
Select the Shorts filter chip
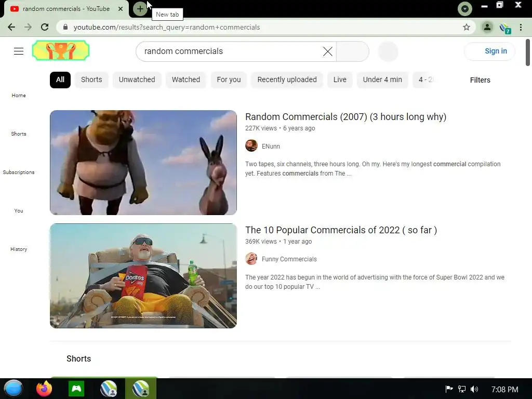point(91,79)
